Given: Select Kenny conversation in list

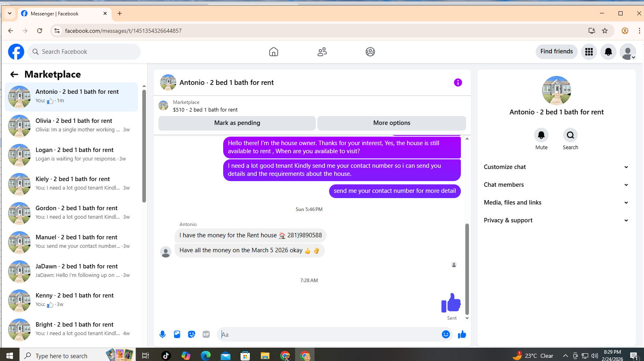Looking at the screenshot, I should (71, 301).
